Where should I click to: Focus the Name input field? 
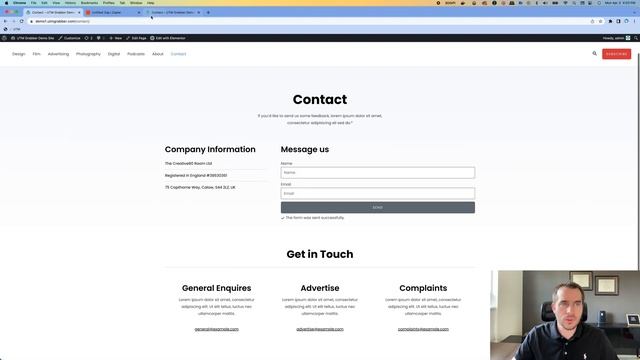coord(378,173)
